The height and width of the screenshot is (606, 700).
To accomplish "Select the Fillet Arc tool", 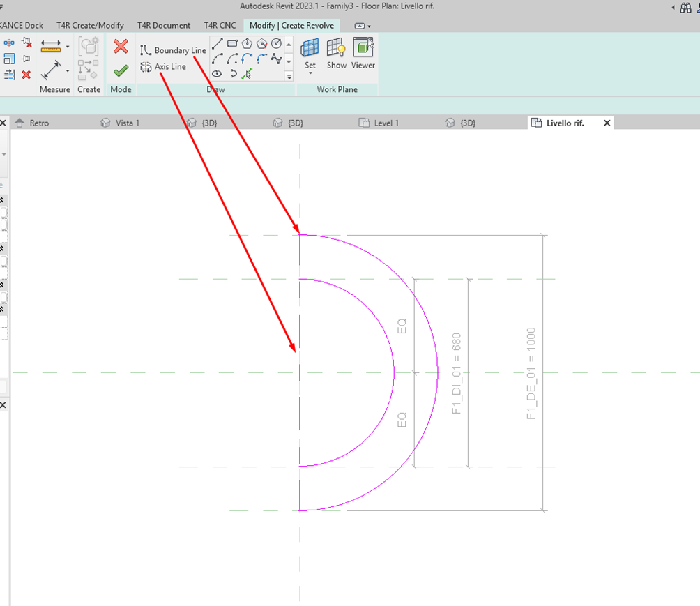I will (262, 59).
